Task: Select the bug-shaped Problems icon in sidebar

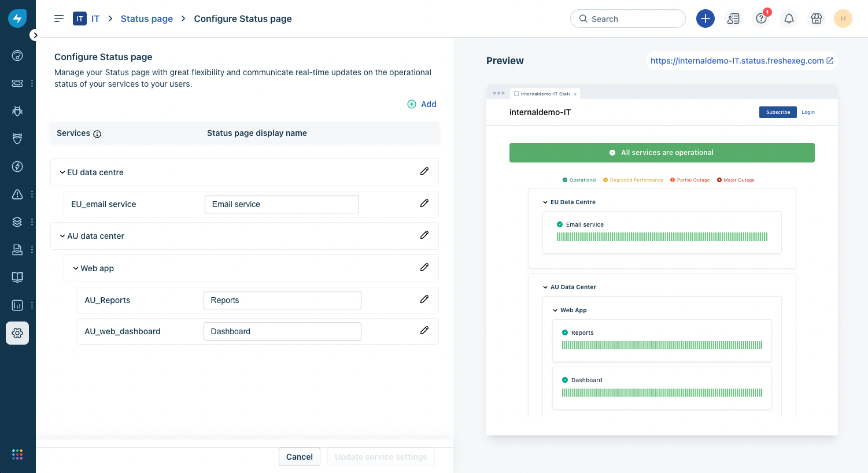Action: click(x=17, y=110)
